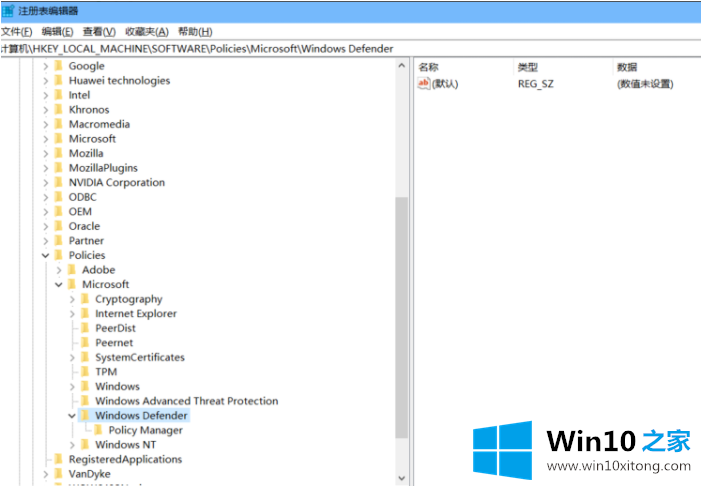
Task: Click the Cryptography folder icon
Action: click(85, 299)
